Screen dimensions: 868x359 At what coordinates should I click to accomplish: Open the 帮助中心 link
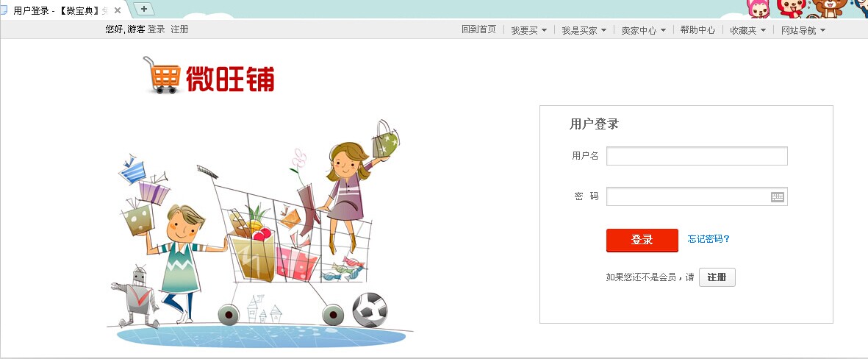tap(697, 30)
